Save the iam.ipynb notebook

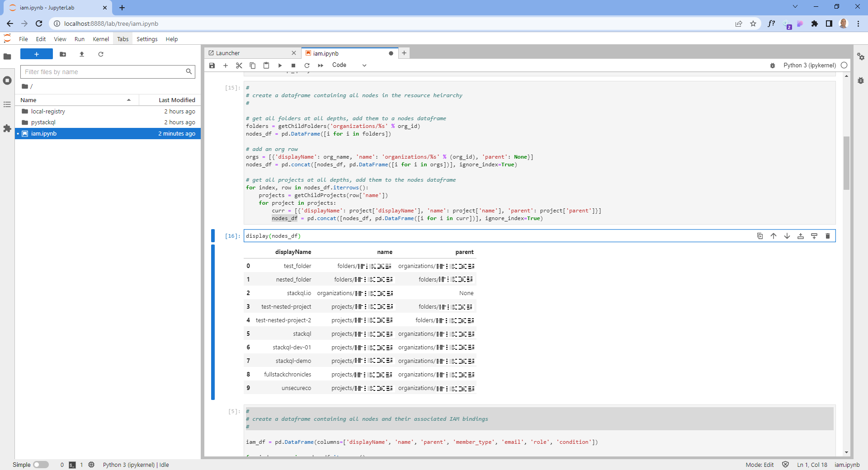(212, 66)
